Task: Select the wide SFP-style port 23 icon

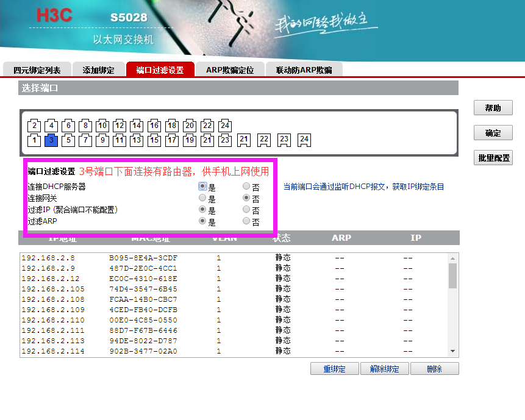Action: point(284,140)
